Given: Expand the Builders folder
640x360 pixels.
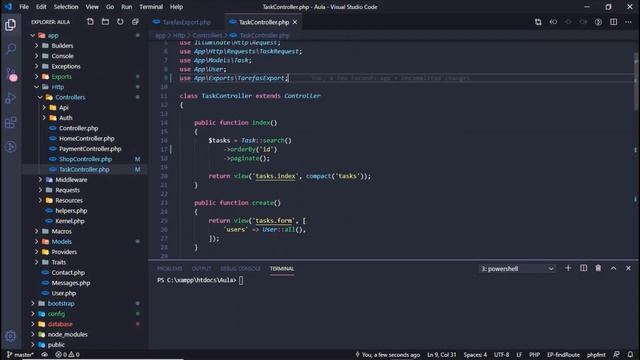Looking at the screenshot, I should 36,46.
